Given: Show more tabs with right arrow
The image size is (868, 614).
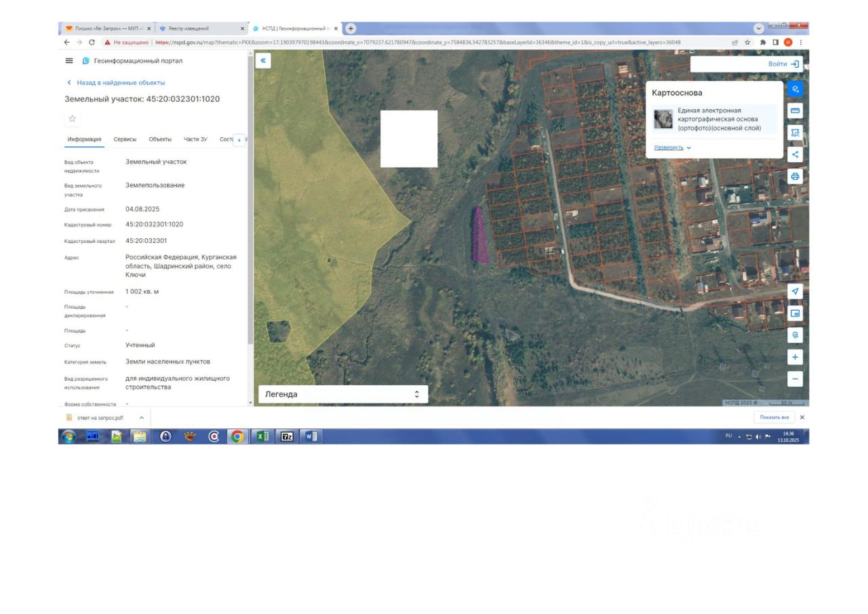Looking at the screenshot, I should tap(239, 140).
